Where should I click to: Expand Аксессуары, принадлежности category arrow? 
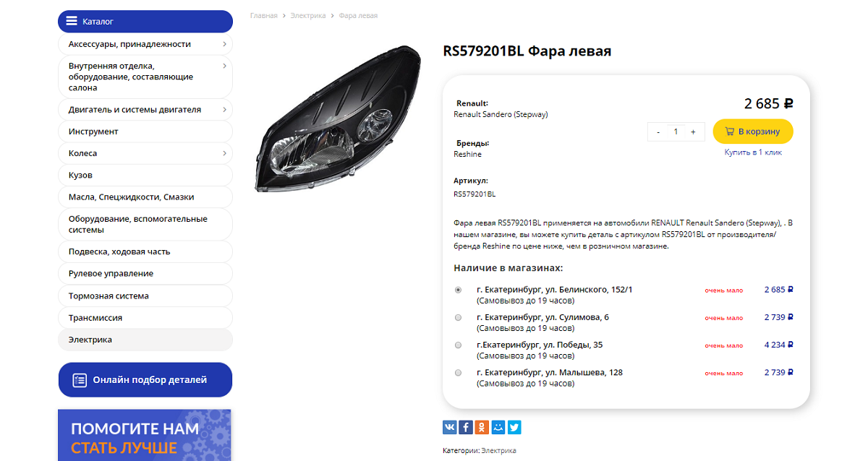[x=224, y=44]
